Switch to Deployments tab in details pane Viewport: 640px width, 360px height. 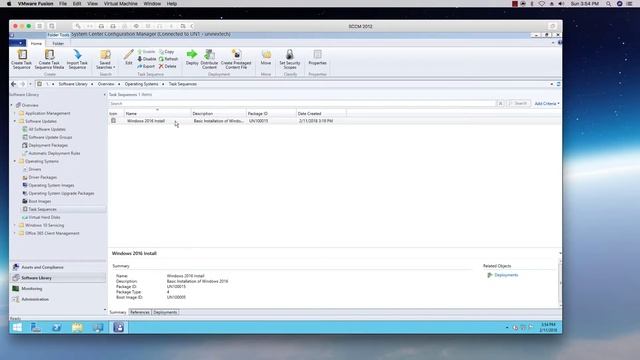(x=165, y=312)
